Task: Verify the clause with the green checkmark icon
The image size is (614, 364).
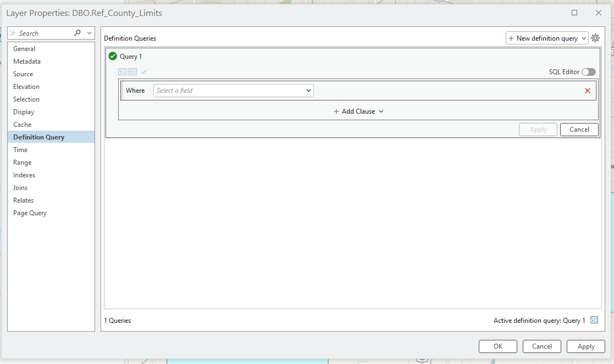Action: (x=144, y=71)
